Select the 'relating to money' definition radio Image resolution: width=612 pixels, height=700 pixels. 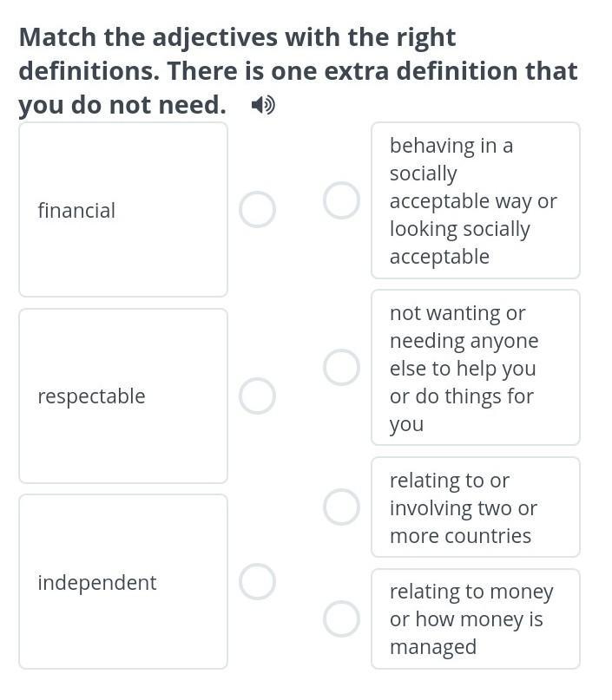(x=341, y=618)
